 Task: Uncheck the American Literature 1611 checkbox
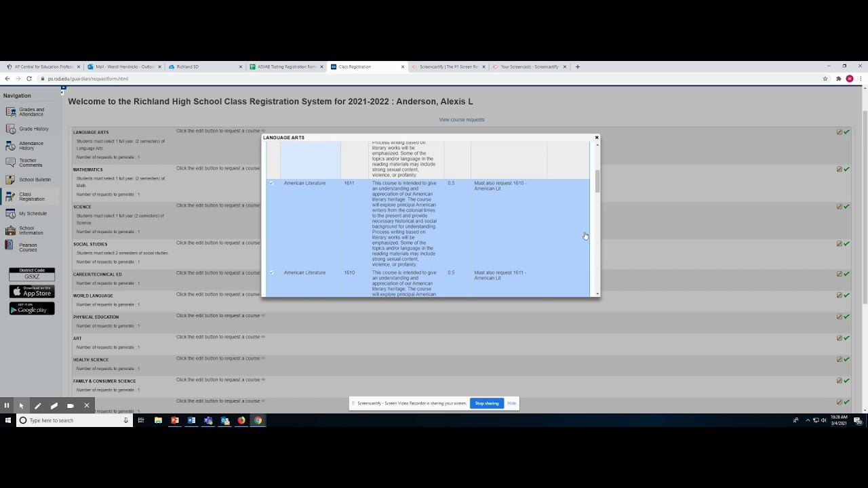[x=272, y=183]
